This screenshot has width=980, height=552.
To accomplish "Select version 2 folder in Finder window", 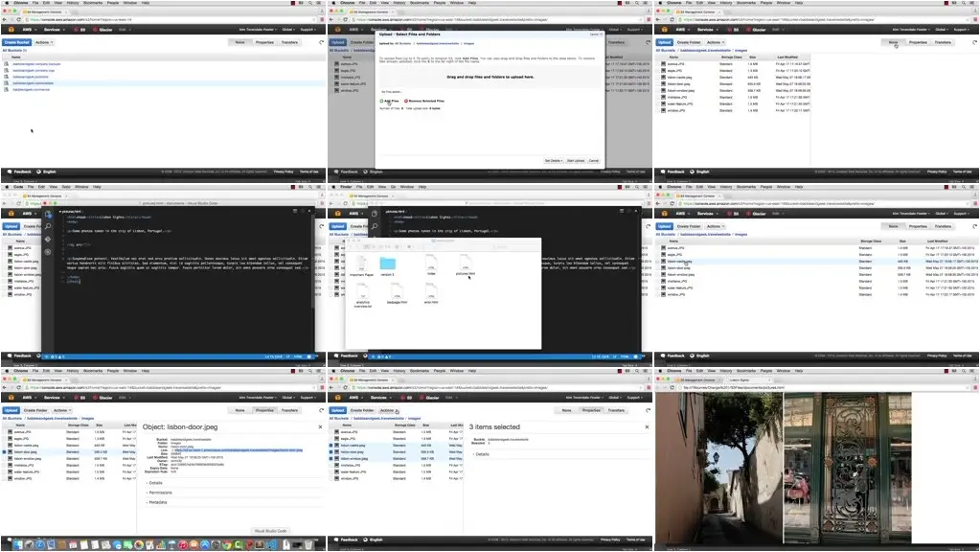I will coord(388,266).
